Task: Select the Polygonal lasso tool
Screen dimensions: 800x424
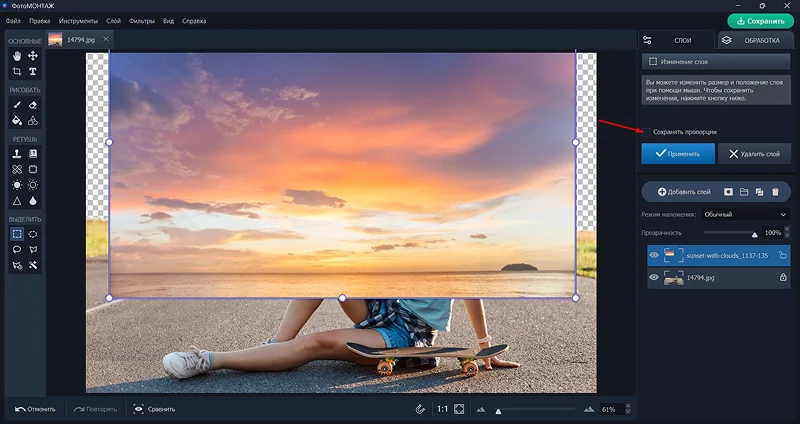Action: (x=33, y=250)
